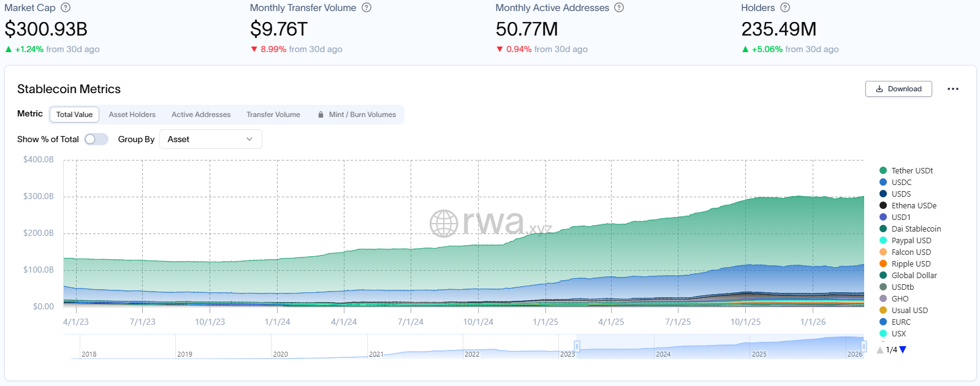The height and width of the screenshot is (386, 980).
Task: Hide Tether USDt series in legend
Action: click(x=911, y=171)
